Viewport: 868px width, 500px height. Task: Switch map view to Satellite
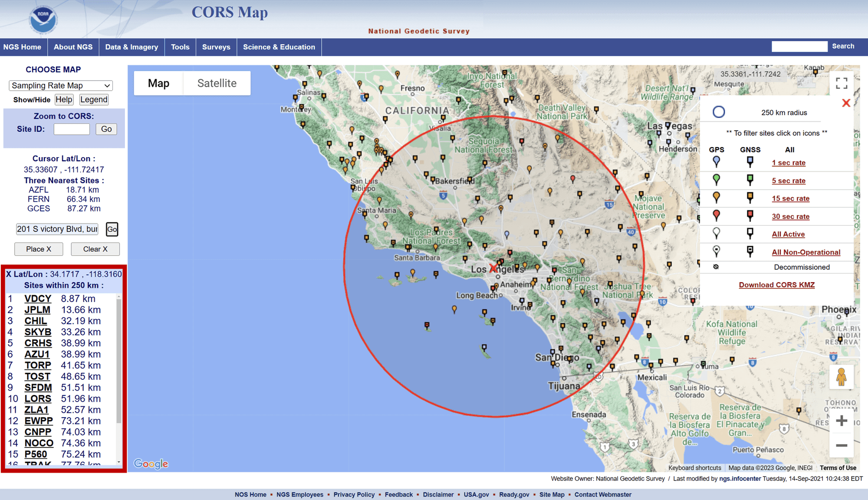[x=217, y=83]
